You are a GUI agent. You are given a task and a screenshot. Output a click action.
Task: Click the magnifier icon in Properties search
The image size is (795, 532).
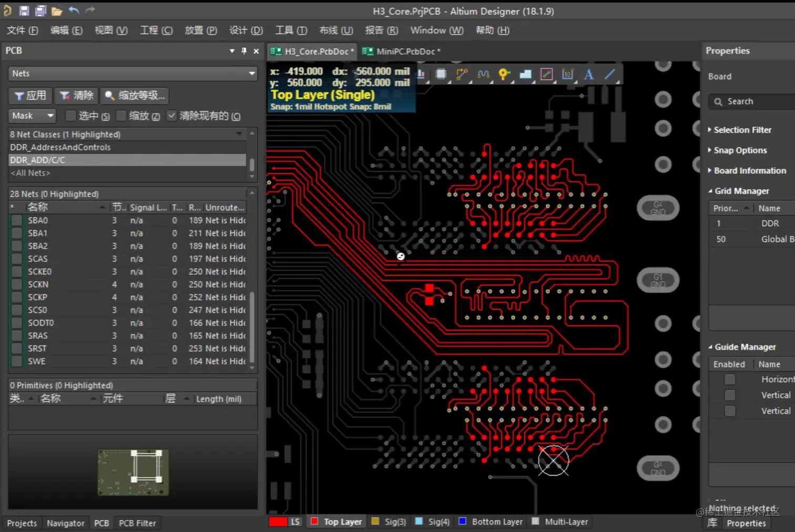[x=718, y=101]
